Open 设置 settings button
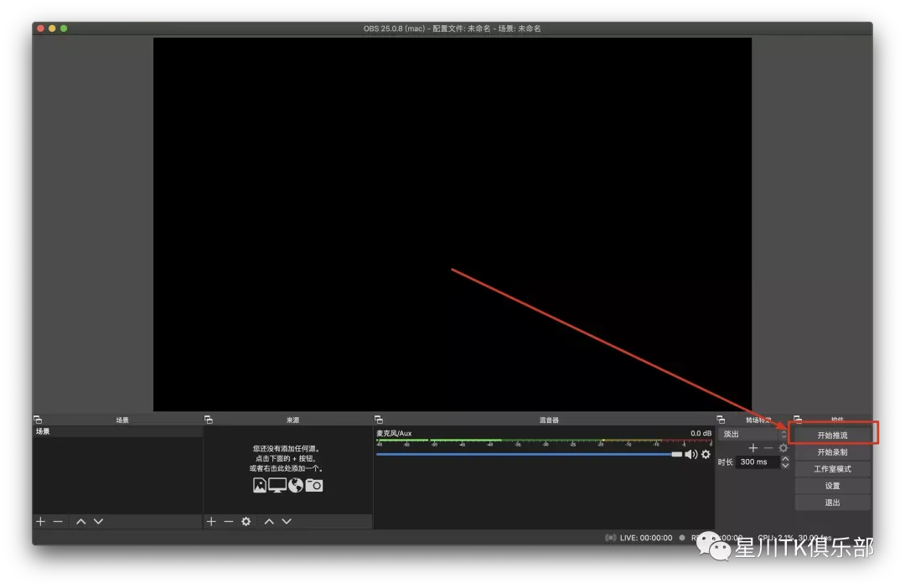The image size is (905, 588). [x=832, y=486]
